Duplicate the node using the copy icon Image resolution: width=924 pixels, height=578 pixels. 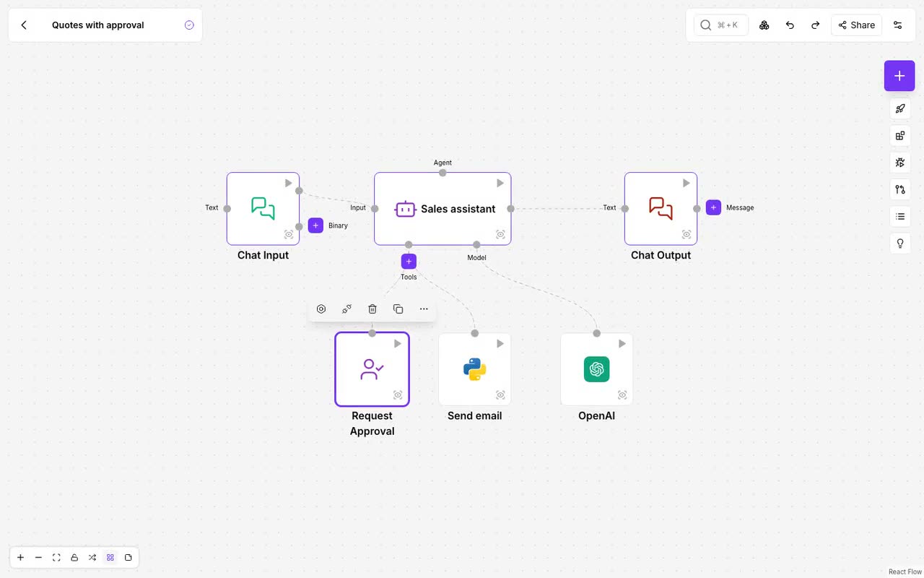point(398,309)
